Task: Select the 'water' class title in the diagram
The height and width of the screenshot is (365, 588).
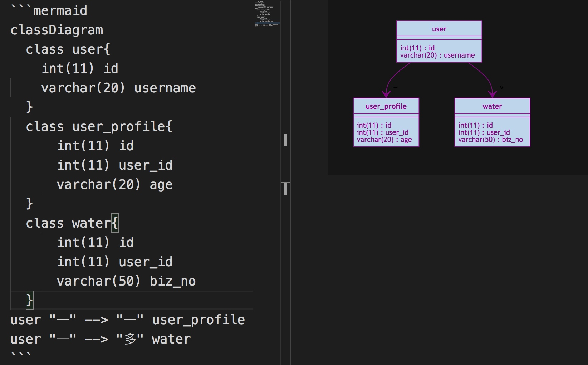Action: pyautogui.click(x=492, y=106)
